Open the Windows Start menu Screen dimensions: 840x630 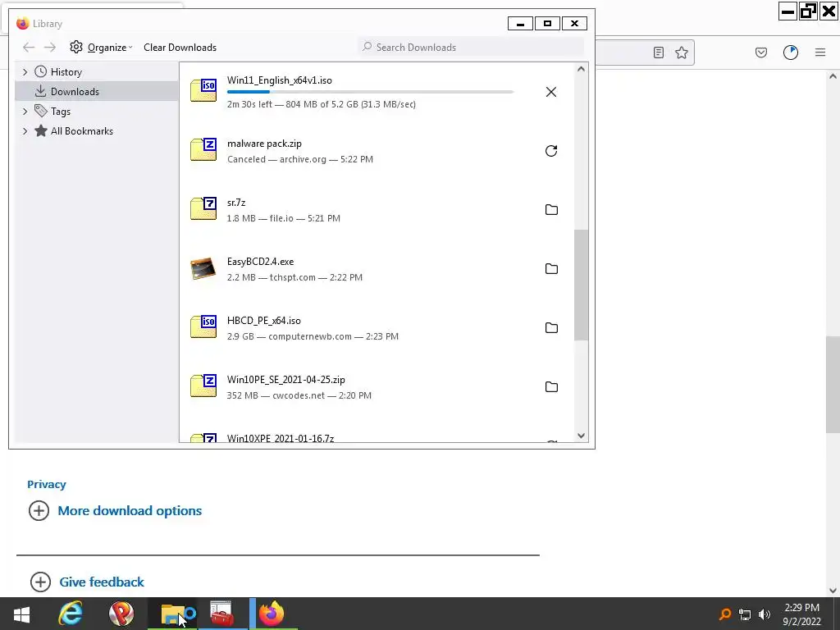(x=21, y=614)
